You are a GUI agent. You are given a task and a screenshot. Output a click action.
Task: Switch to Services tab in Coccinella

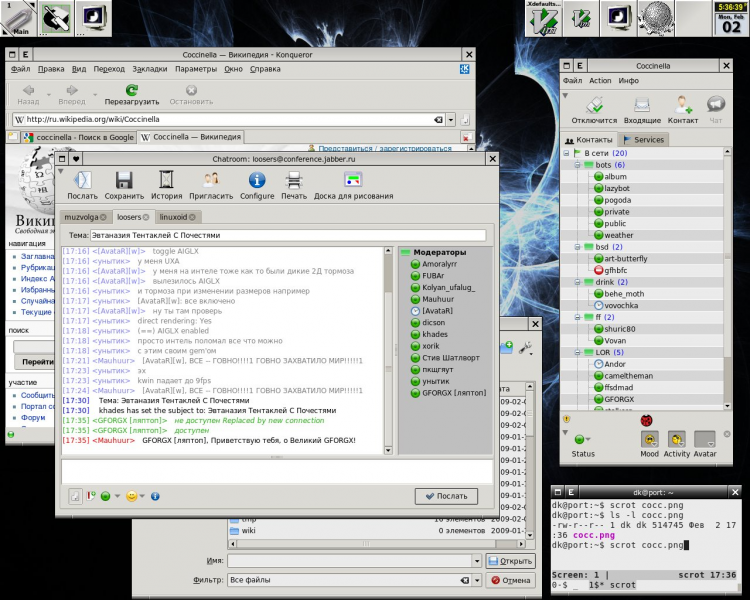click(643, 139)
